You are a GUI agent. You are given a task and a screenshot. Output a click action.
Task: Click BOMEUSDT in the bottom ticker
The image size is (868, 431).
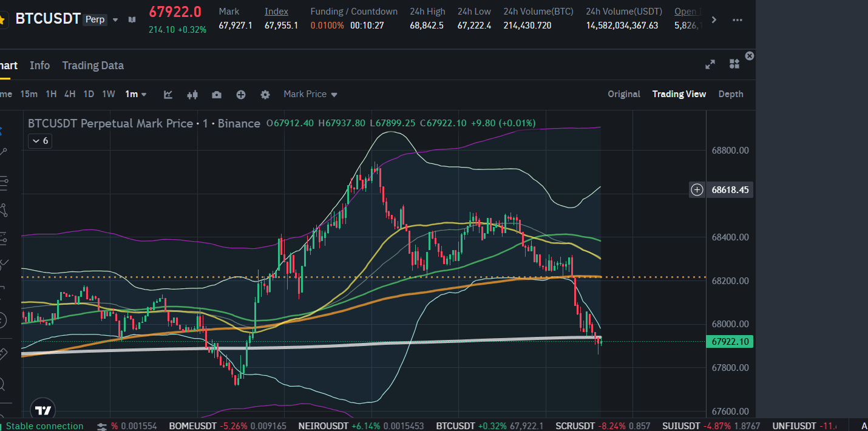(192, 426)
